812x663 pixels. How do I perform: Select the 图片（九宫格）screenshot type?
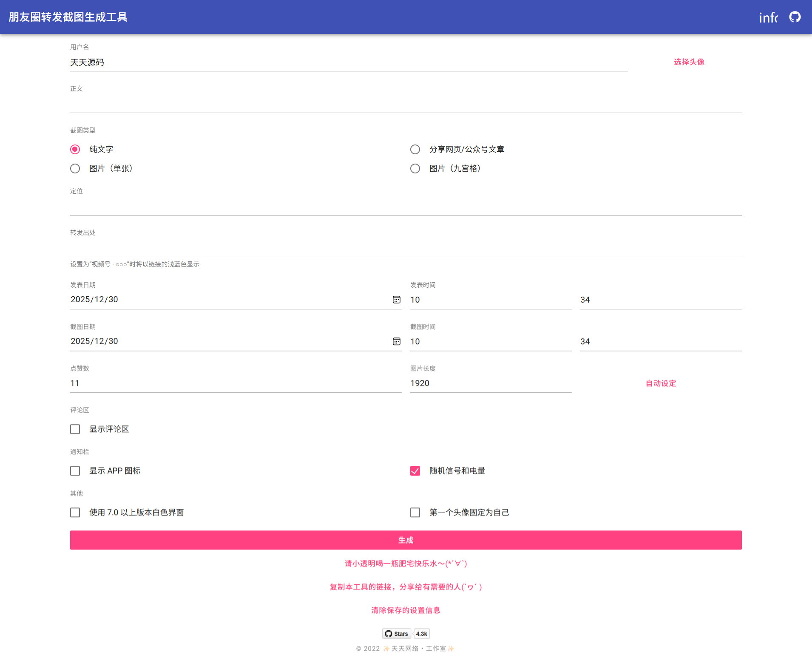click(415, 168)
